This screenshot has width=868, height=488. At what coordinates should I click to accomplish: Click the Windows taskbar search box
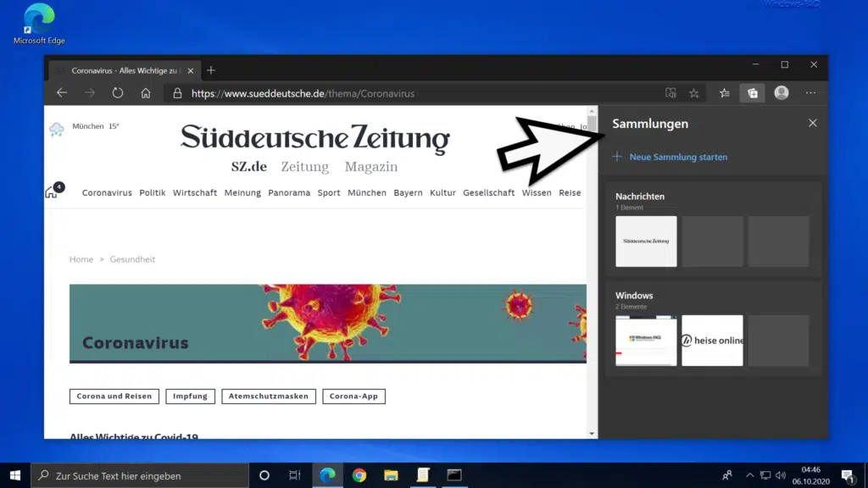(140, 475)
